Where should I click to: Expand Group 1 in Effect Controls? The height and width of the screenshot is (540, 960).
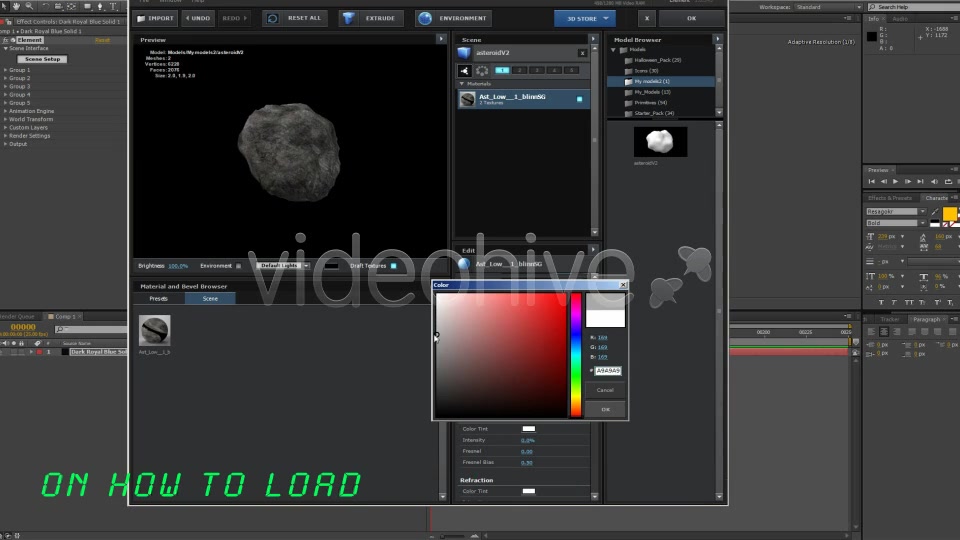pos(6,70)
